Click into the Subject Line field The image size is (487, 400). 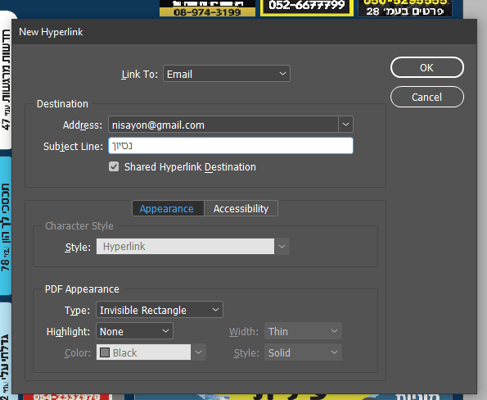click(x=231, y=146)
